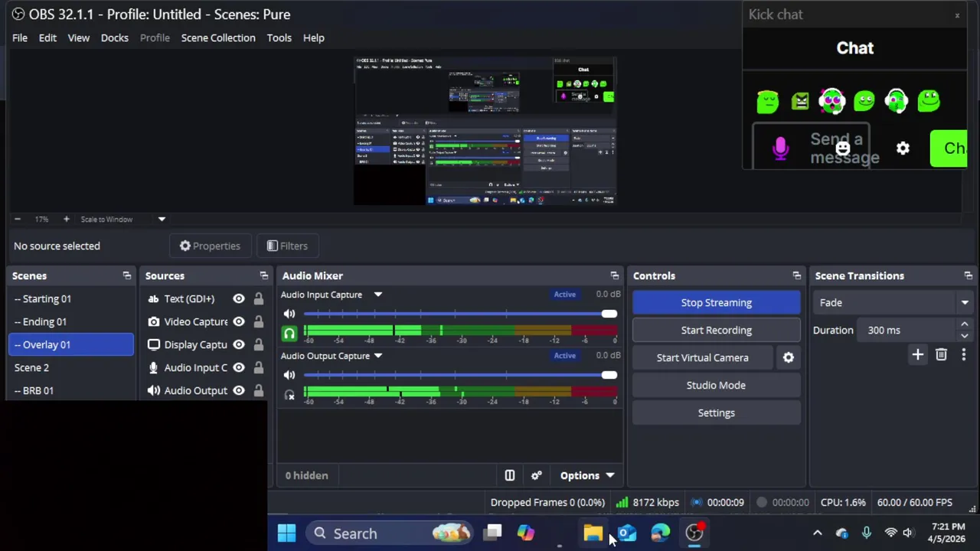Pop out the Scene Transitions dock icon
The image size is (980, 551).
click(x=968, y=275)
